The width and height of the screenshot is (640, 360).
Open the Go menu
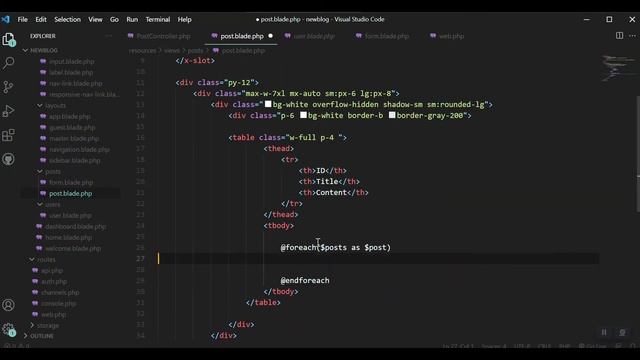click(x=114, y=19)
